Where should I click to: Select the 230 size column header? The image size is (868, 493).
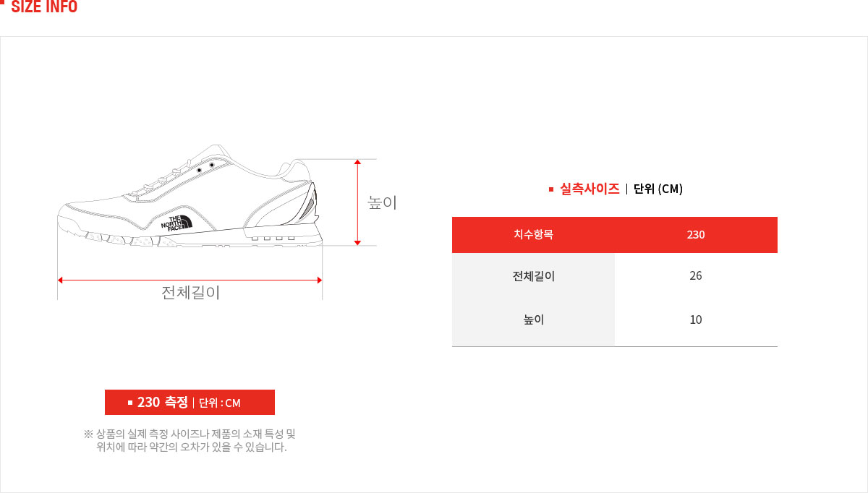[696, 234]
